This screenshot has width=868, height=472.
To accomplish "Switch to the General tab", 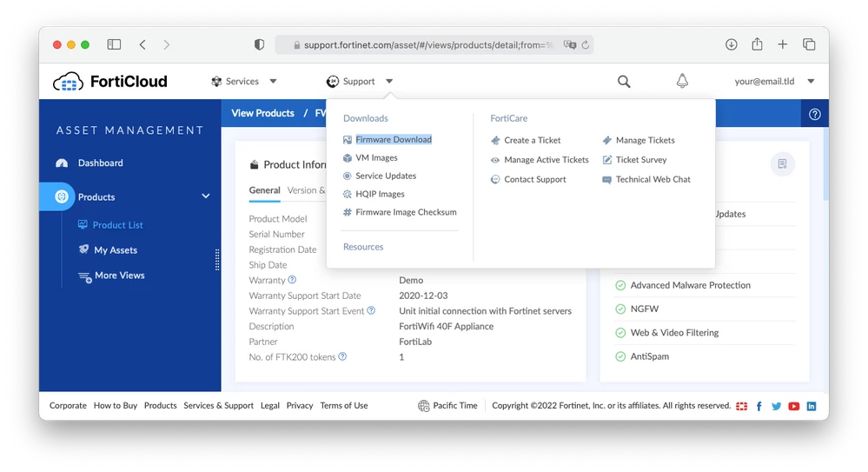I will pyautogui.click(x=264, y=190).
